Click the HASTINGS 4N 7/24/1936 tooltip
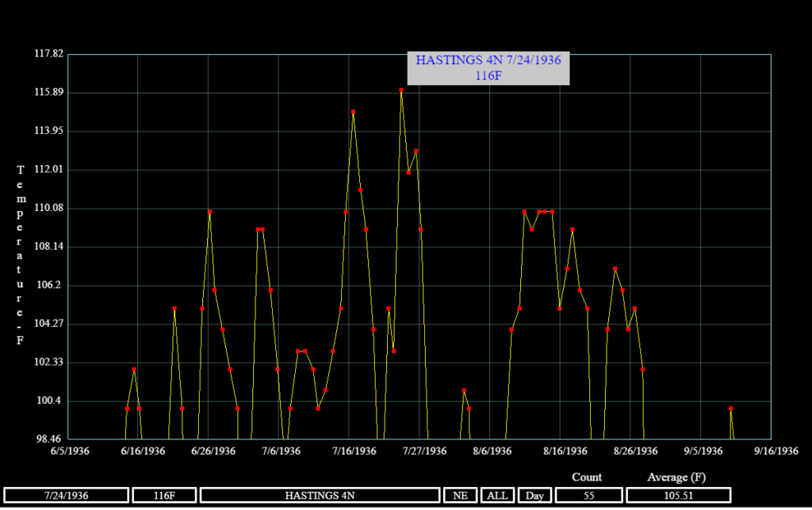 tap(488, 68)
